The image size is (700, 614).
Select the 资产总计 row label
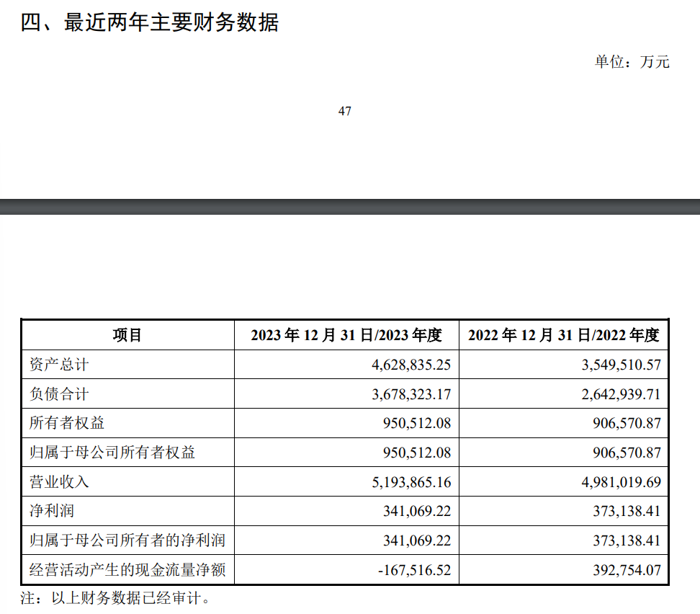tap(59, 365)
